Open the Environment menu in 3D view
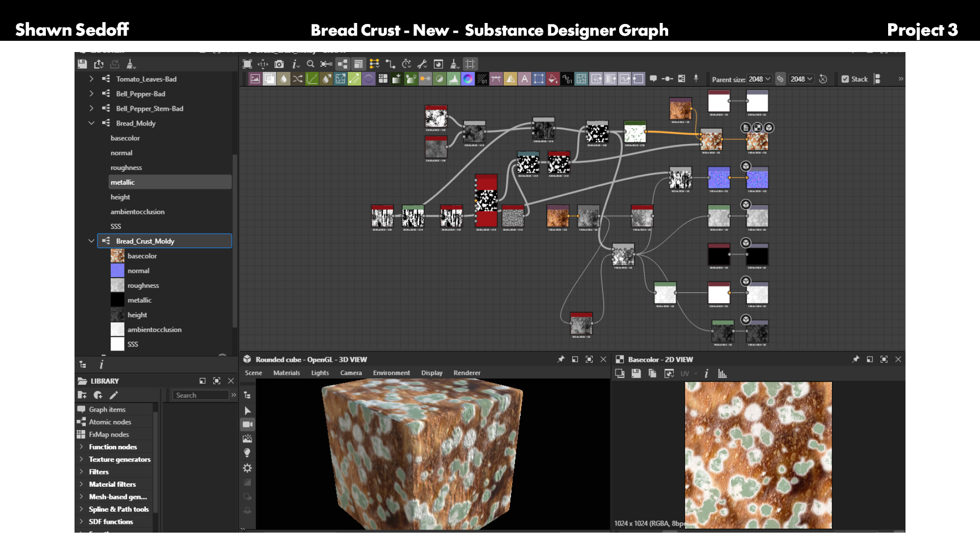 (x=391, y=373)
